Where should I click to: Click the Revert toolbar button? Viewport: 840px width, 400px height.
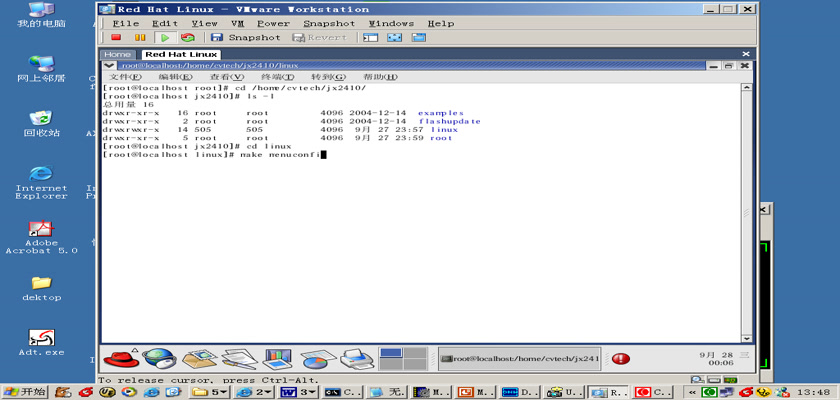[318, 38]
